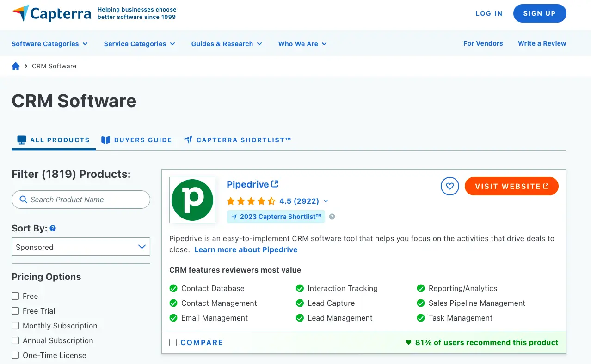Viewport: 591px width, 364px height.
Task: Select the Compare checkbox for Pipedrive
Action: (x=173, y=342)
